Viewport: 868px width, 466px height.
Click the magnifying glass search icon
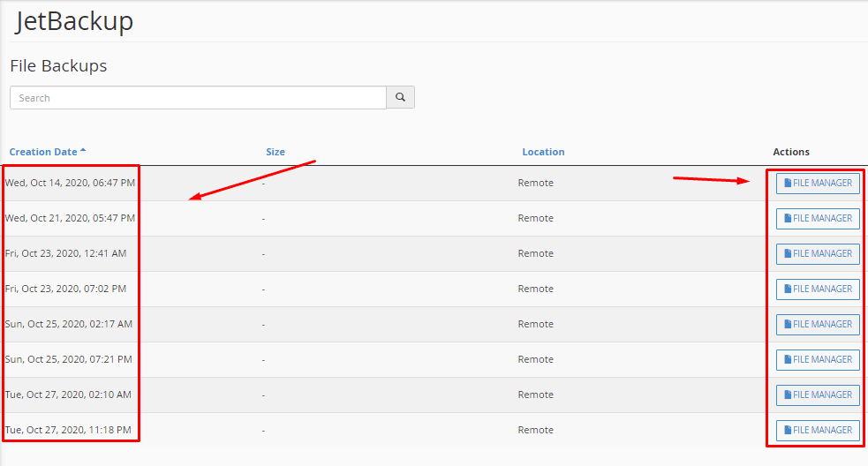(400, 97)
